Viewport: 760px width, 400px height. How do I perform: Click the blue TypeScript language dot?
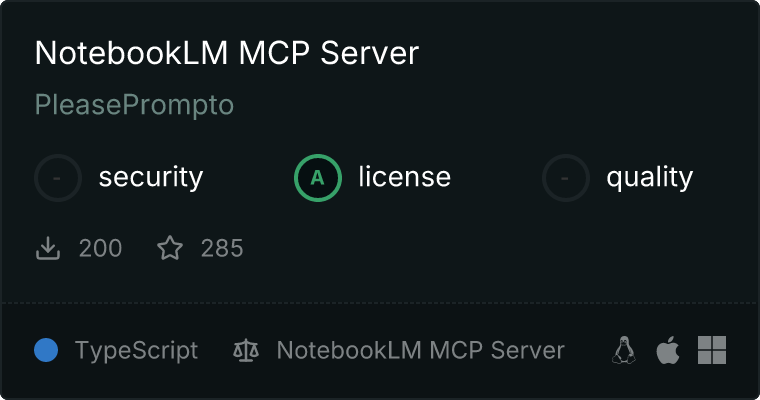point(46,350)
